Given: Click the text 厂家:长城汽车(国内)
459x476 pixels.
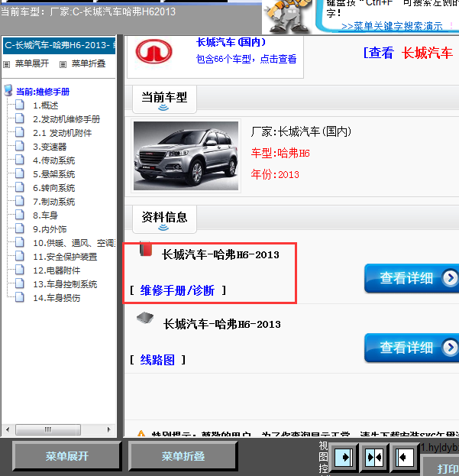Looking at the screenshot, I should 301,131.
